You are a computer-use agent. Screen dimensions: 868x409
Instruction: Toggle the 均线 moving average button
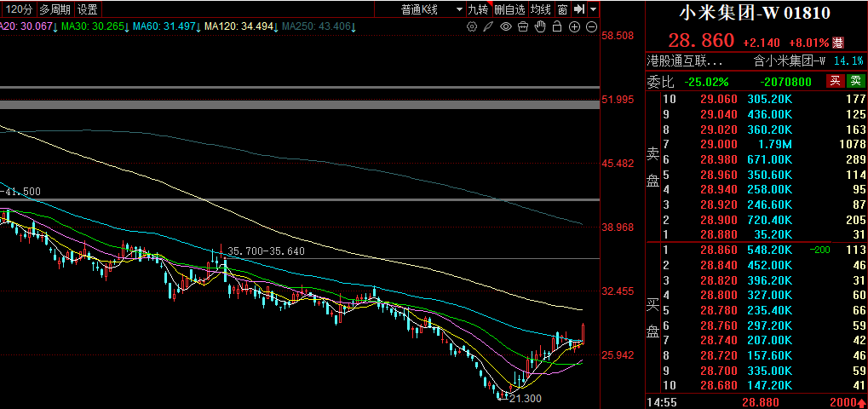pyautogui.click(x=540, y=9)
